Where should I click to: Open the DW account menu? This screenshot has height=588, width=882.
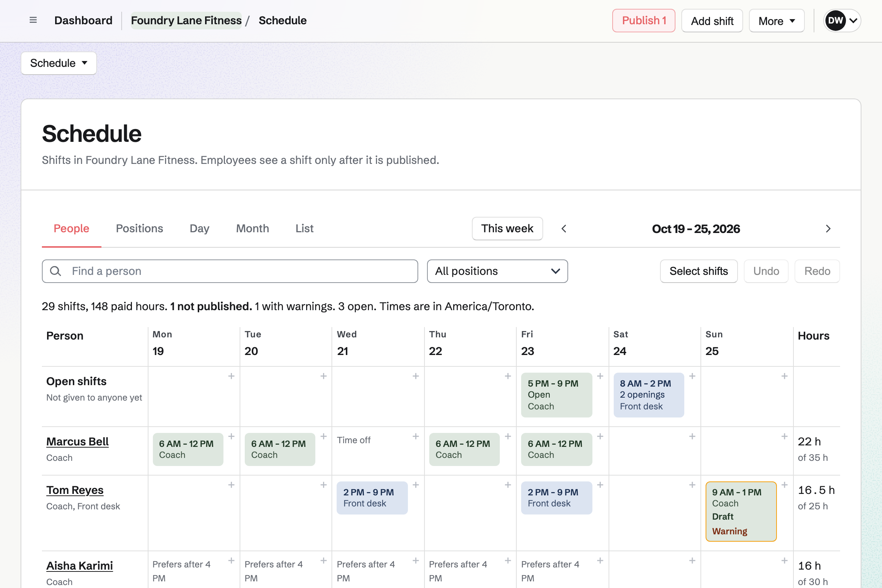click(x=842, y=21)
